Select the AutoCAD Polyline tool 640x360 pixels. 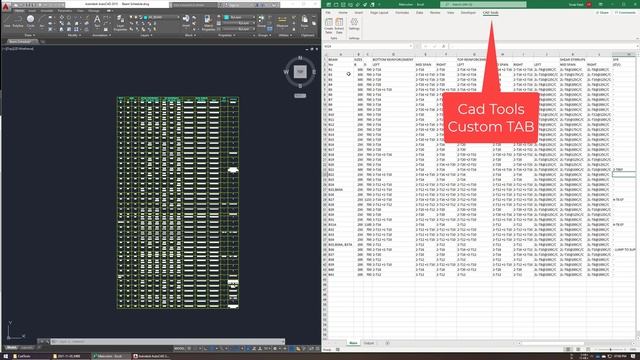[x=18, y=20]
